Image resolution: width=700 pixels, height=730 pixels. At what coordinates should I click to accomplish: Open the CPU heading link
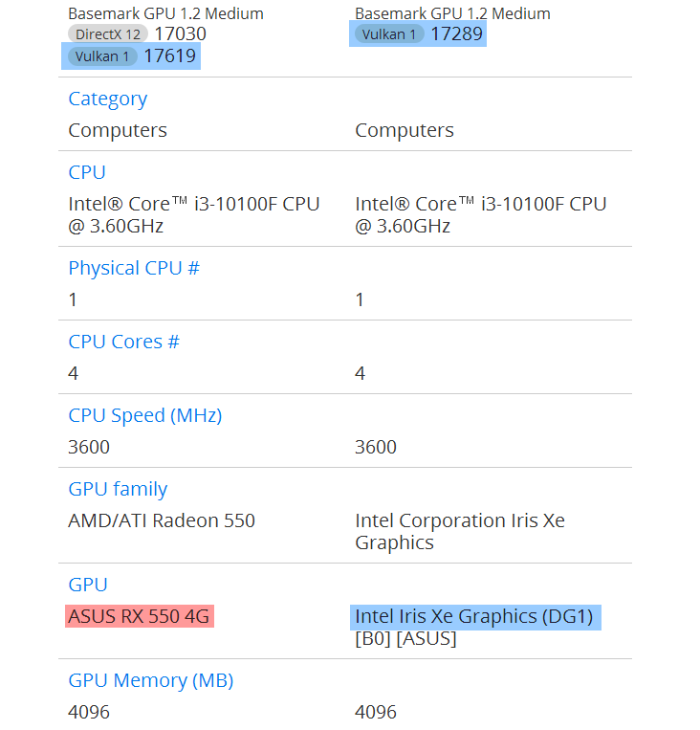[87, 172]
